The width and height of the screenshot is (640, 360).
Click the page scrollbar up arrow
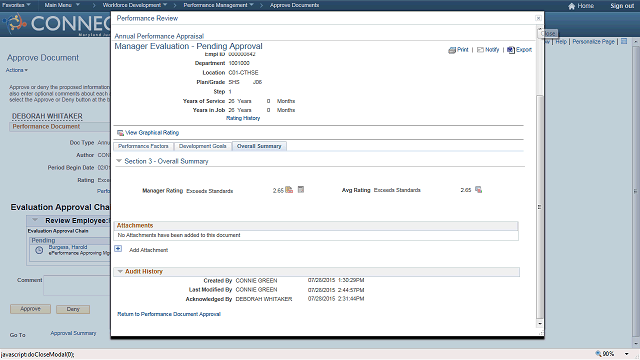pos(636,42)
